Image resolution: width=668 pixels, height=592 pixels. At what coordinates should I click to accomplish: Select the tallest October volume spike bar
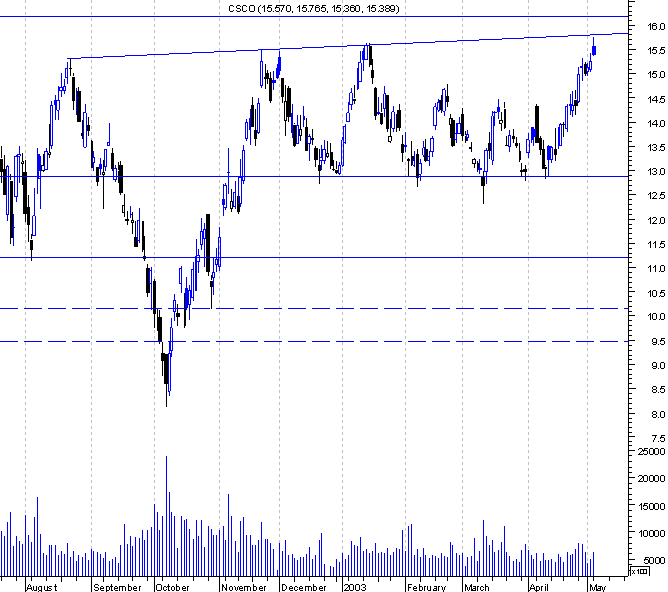[167, 516]
